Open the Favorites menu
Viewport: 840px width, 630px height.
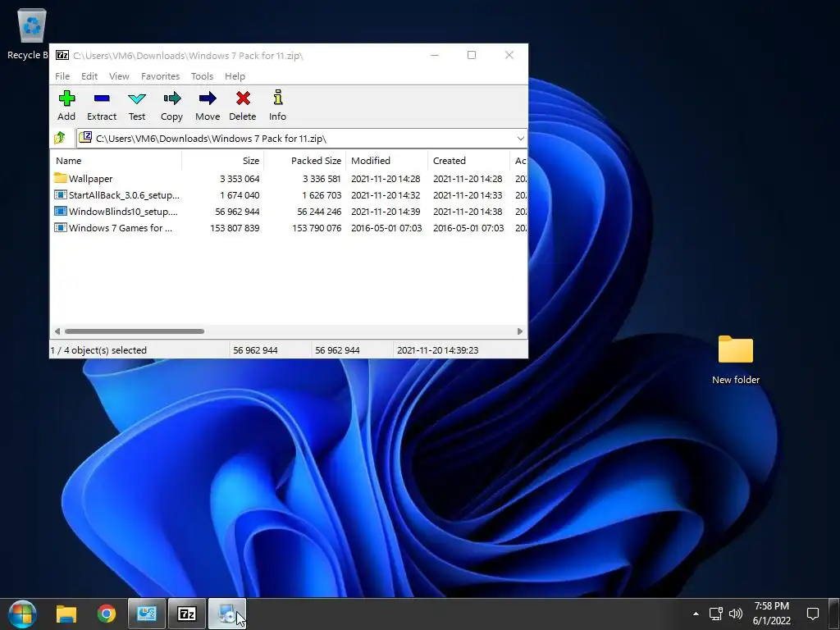pyautogui.click(x=160, y=76)
